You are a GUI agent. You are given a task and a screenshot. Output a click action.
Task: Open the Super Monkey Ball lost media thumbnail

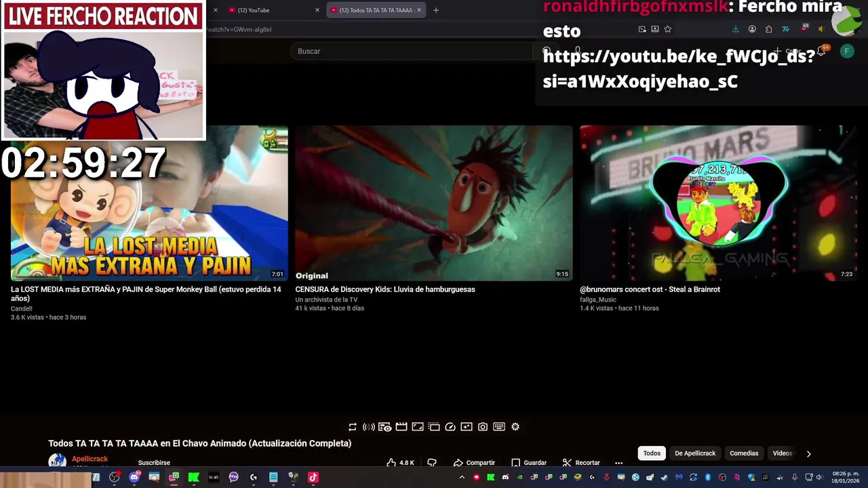click(x=149, y=203)
